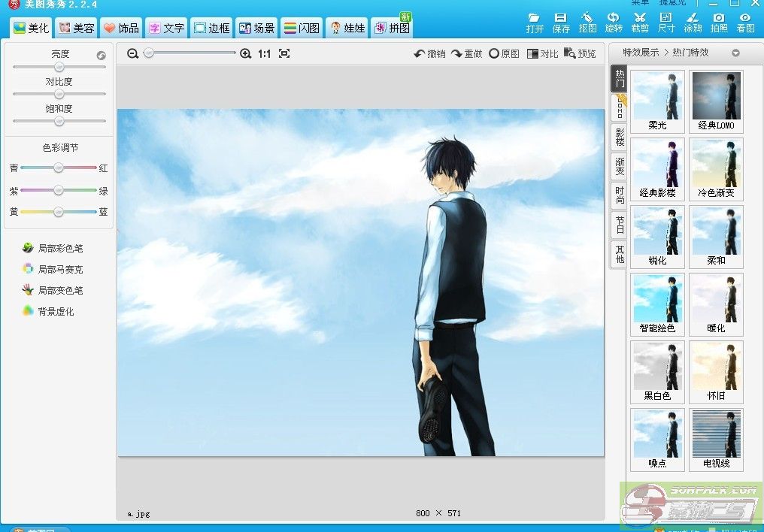Select the 局部彩色笔 local color pen
The image size is (764, 532).
53,248
